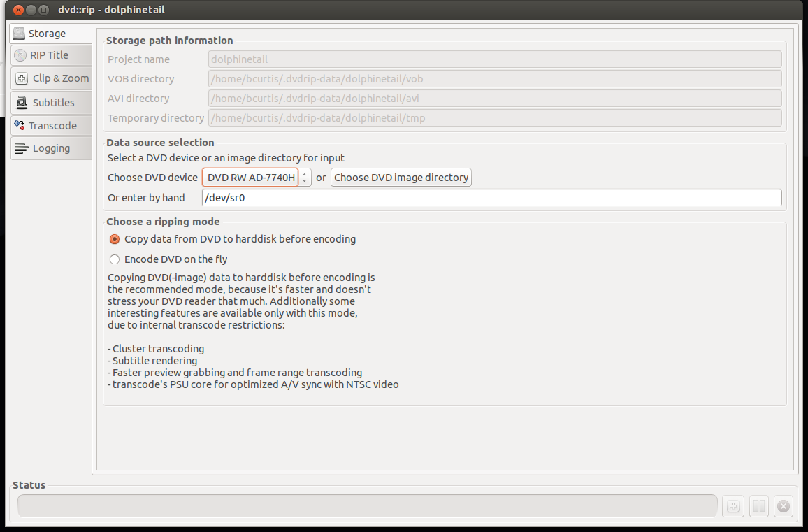Click the Choose DVD image directory button
This screenshot has height=532, width=808.
pos(401,178)
